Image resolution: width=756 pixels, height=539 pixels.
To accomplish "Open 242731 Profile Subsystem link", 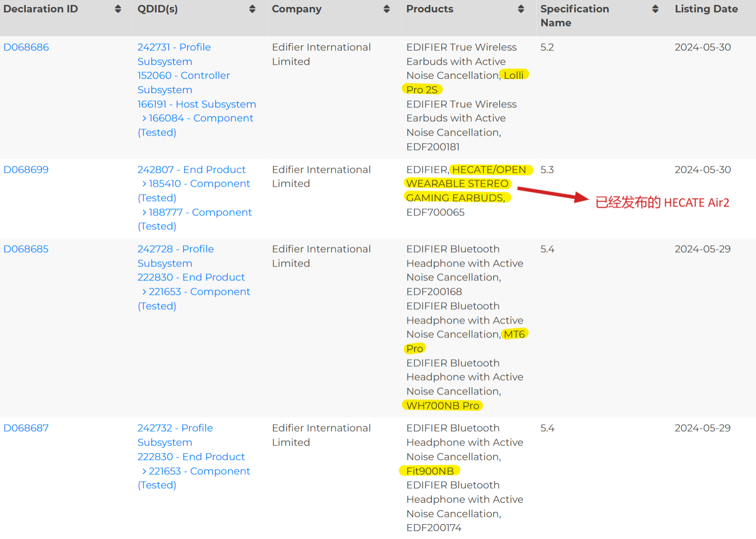I will [x=174, y=48].
